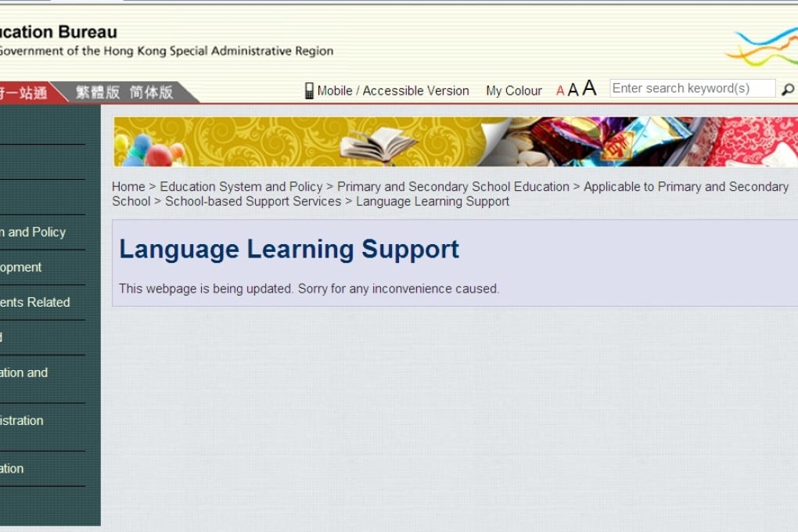Select the largest "A" text size
The height and width of the screenshot is (532, 798).
(x=589, y=87)
